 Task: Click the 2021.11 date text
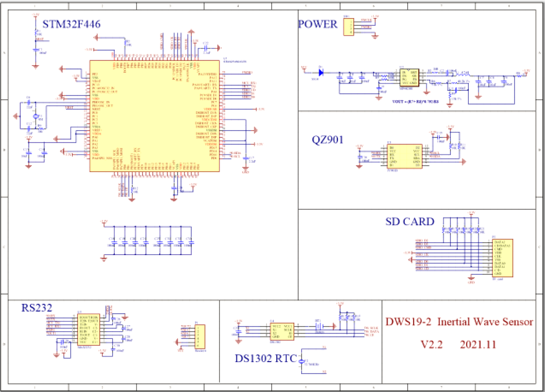click(x=478, y=344)
